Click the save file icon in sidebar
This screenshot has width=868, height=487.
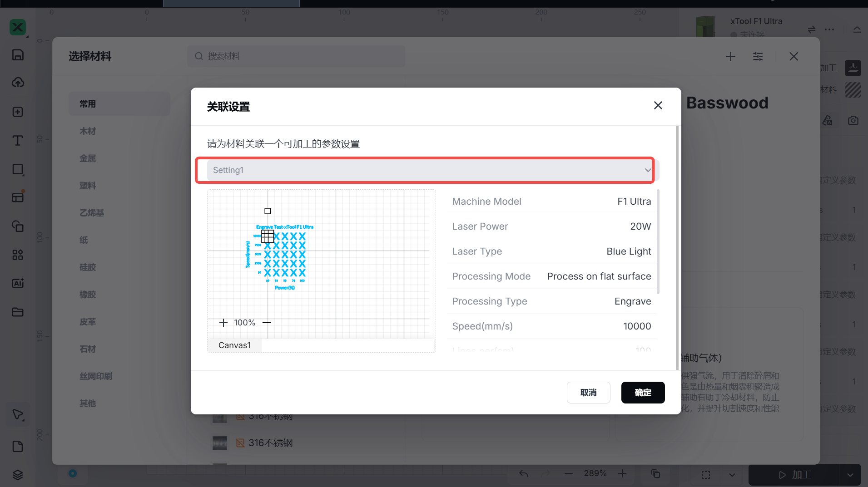pyautogui.click(x=18, y=55)
